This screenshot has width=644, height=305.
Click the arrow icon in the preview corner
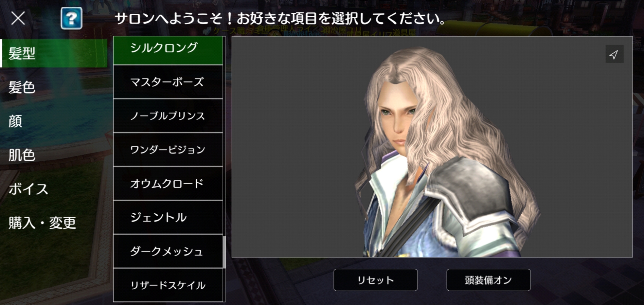point(614,54)
